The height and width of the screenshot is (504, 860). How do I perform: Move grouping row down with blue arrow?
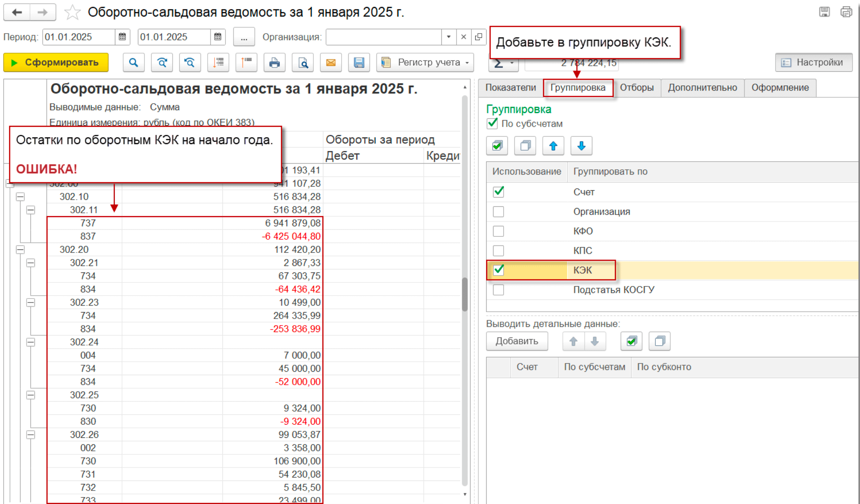[581, 146]
